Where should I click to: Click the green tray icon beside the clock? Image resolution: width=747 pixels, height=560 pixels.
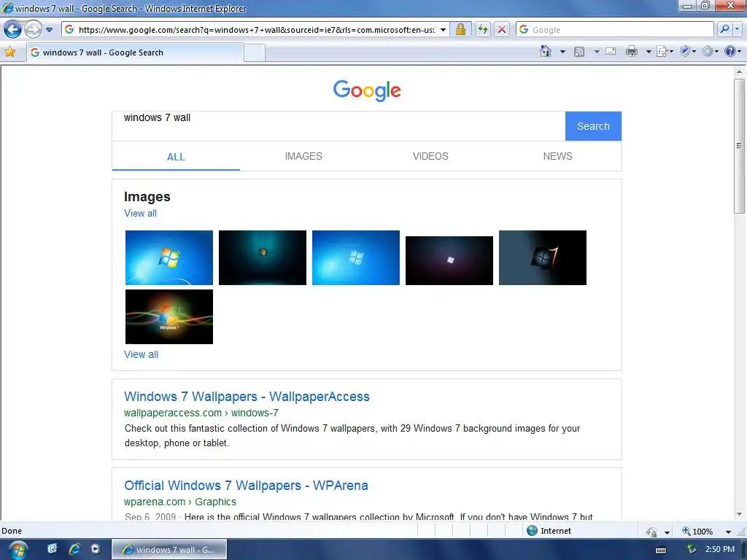click(x=692, y=550)
